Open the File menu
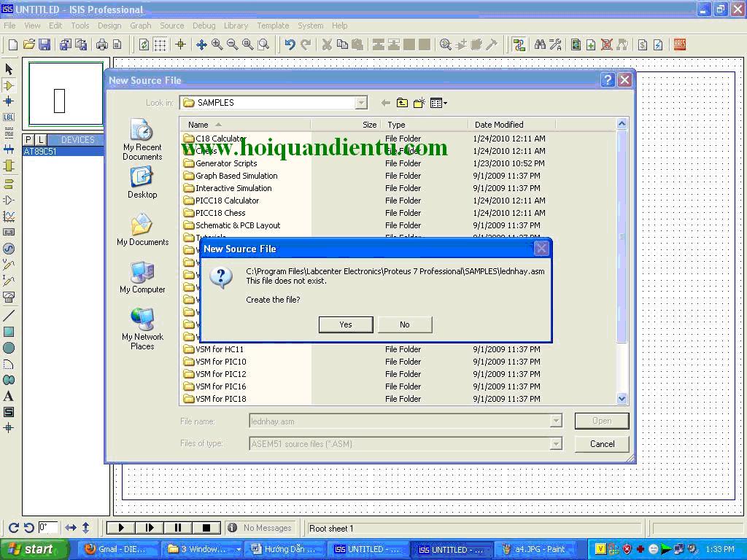 [9, 26]
